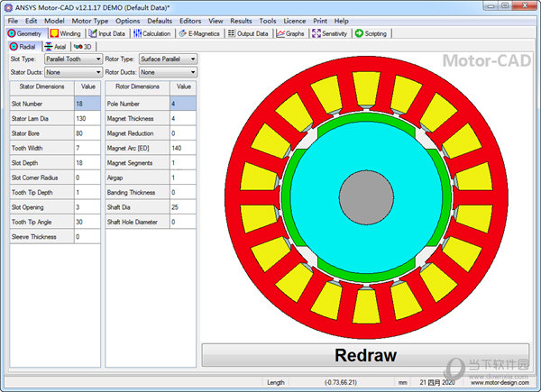Open the Motor Type menu
The image size is (541, 392).
coord(90,20)
